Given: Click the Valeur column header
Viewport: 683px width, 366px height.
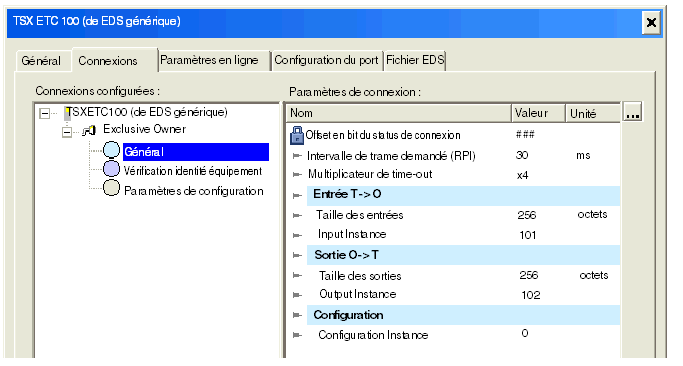Looking at the screenshot, I should click(x=538, y=113).
